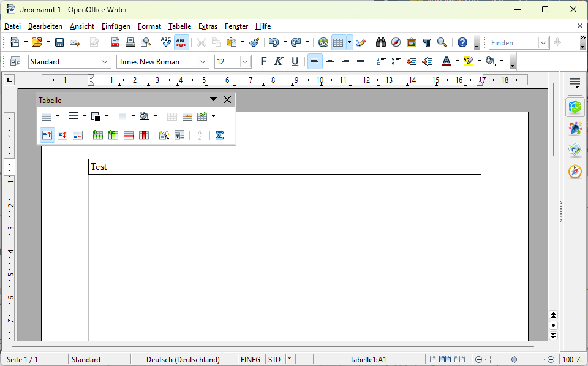Insert a column in the Tabelle toolbar
The image size is (588, 366).
click(113, 135)
